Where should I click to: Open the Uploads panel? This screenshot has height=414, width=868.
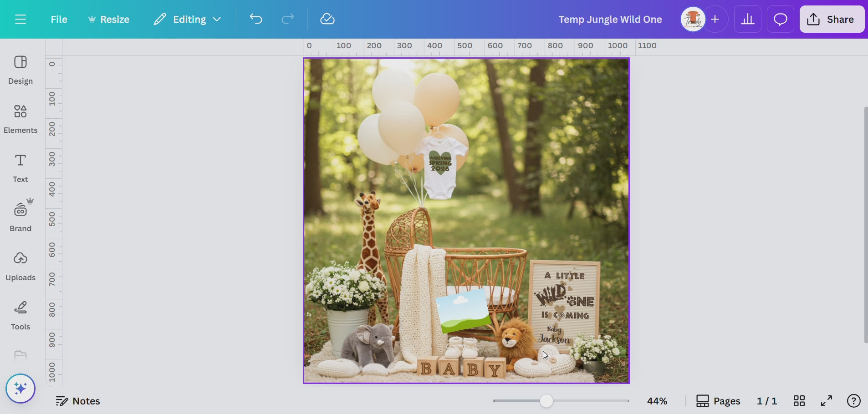pos(20,267)
